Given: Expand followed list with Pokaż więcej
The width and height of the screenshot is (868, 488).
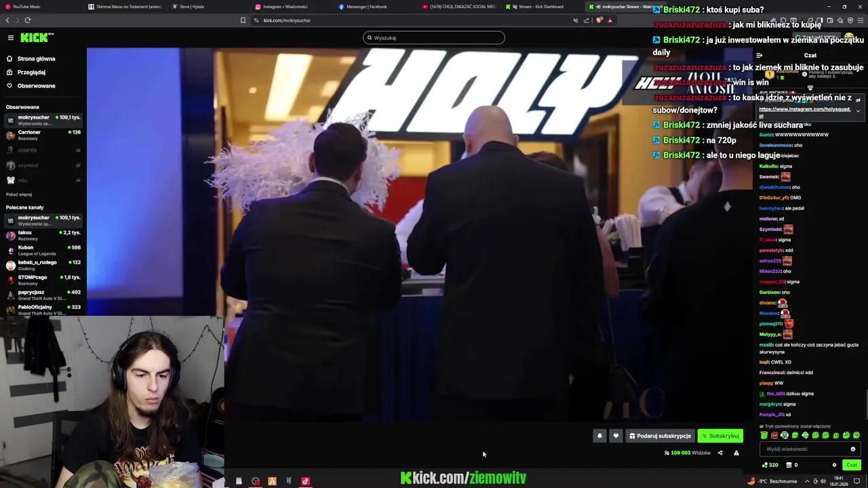Looking at the screenshot, I should coord(19,195).
